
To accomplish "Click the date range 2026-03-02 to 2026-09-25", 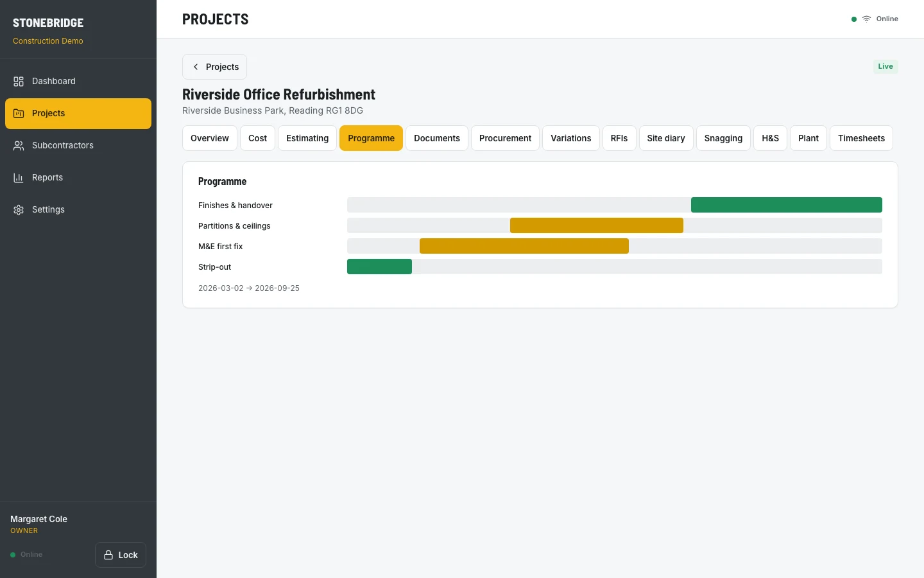I will (x=249, y=288).
